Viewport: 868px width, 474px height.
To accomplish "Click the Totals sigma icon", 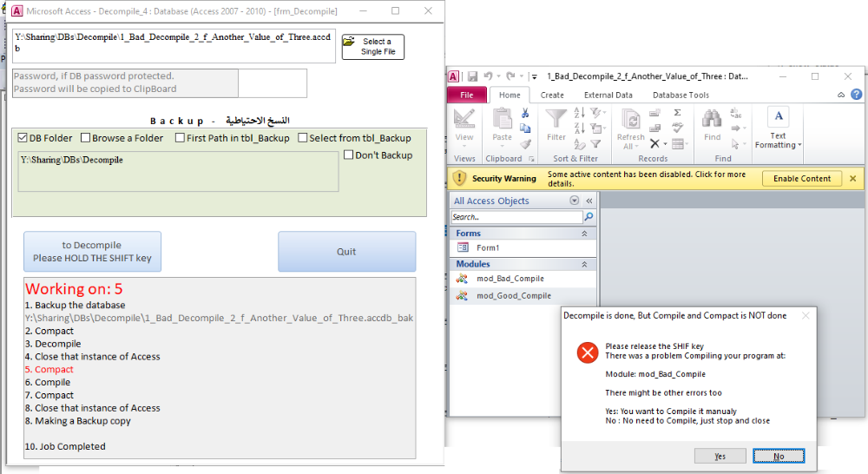I will point(677,113).
